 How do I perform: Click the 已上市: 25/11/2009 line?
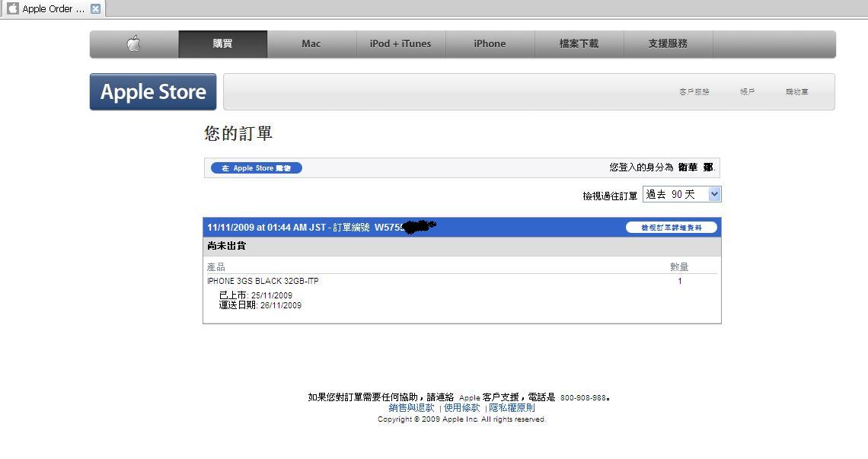click(x=256, y=295)
